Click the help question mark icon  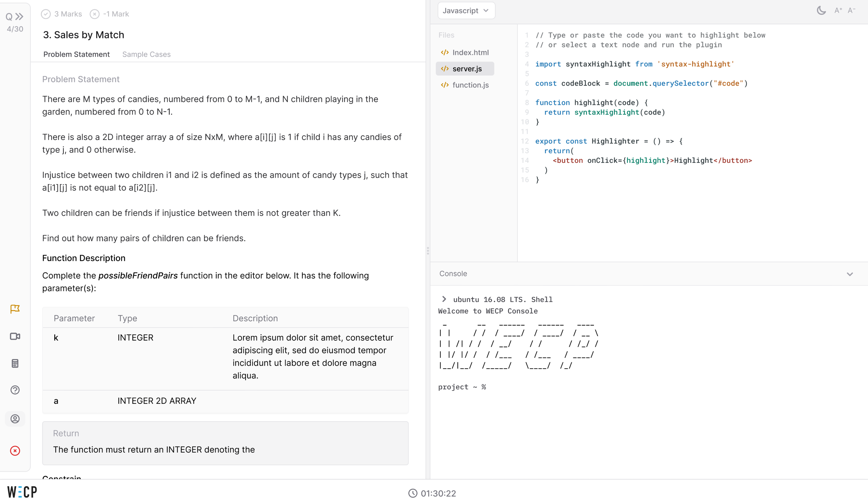click(x=15, y=390)
